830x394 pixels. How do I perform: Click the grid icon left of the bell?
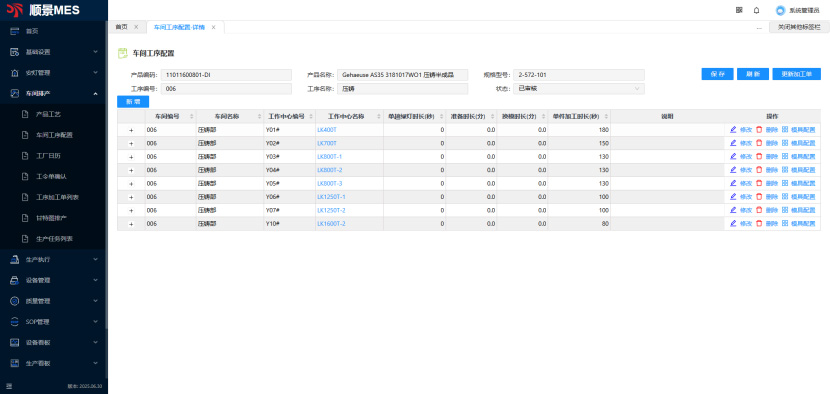(739, 10)
